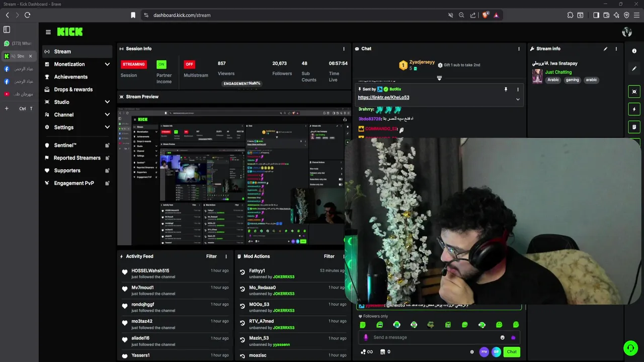
Task: Expand the pinned message chevron
Action: tap(518, 99)
